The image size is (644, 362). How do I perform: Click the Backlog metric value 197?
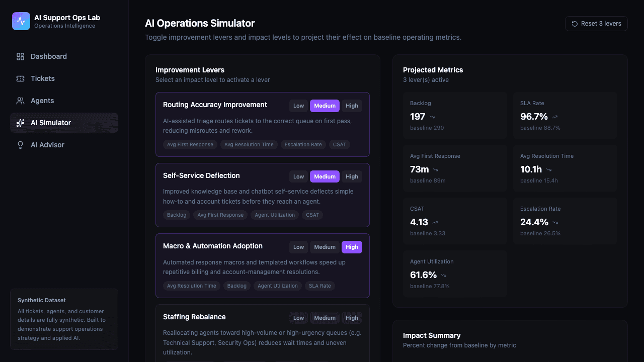click(x=418, y=117)
